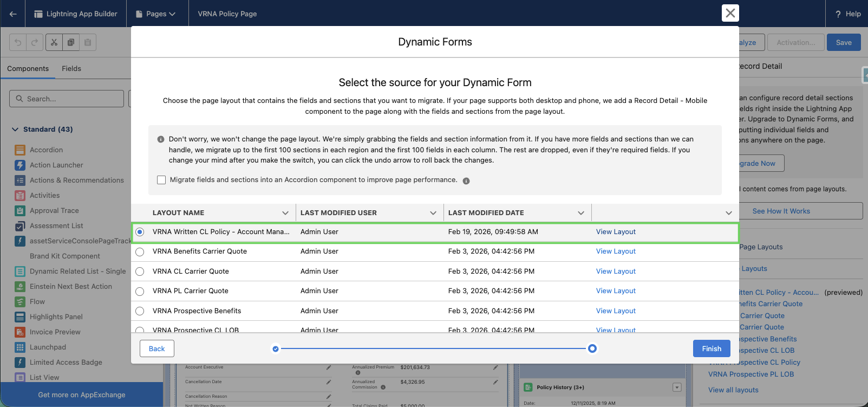Screen dimensions: 868x407
Task: Edit Account Executive field pencil icon
Action: [x=329, y=367]
